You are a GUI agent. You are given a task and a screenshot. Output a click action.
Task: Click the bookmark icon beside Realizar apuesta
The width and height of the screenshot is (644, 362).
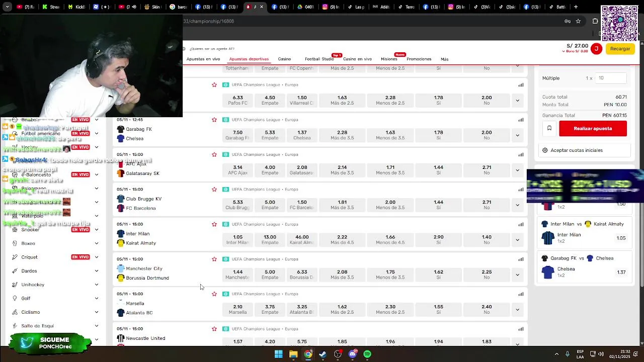click(x=549, y=128)
